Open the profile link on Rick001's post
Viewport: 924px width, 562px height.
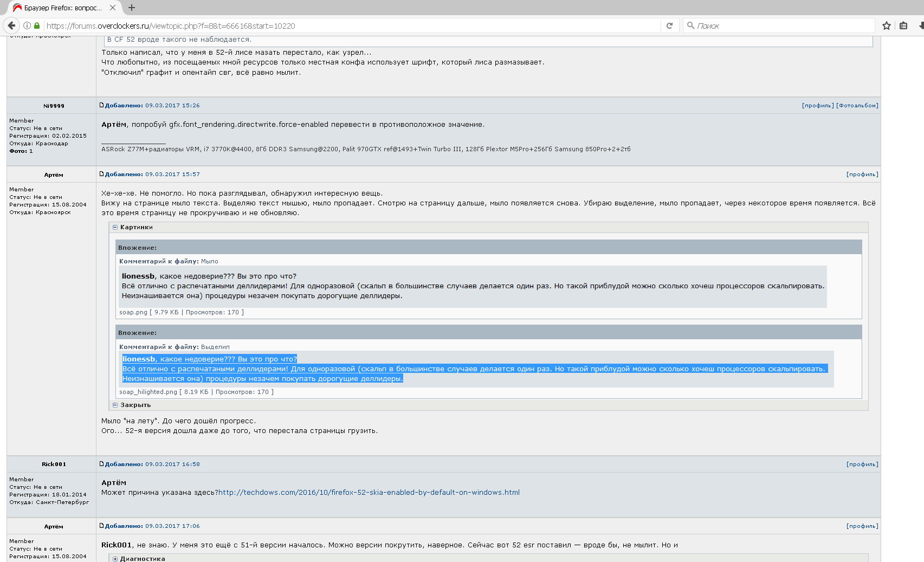click(x=862, y=464)
